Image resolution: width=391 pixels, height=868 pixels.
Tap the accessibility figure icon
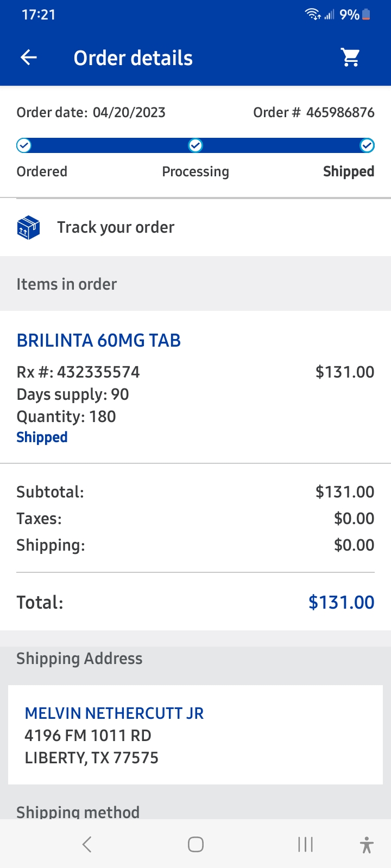[367, 845]
